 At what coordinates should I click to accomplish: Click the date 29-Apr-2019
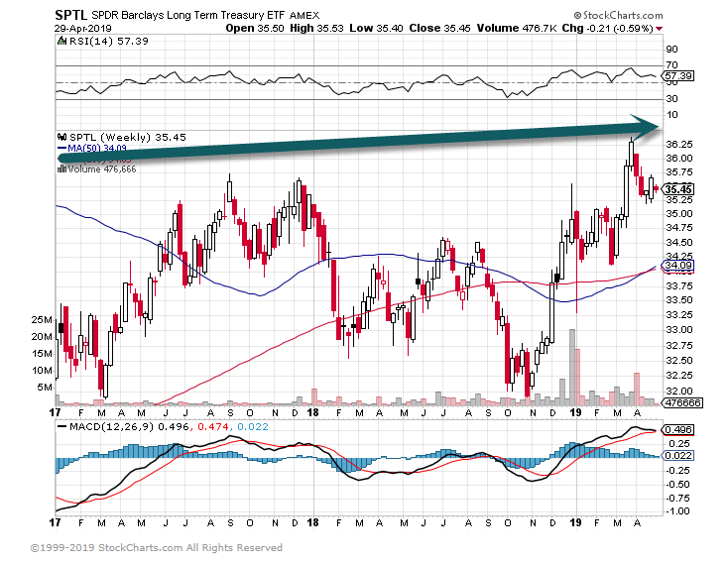pyautogui.click(x=82, y=28)
